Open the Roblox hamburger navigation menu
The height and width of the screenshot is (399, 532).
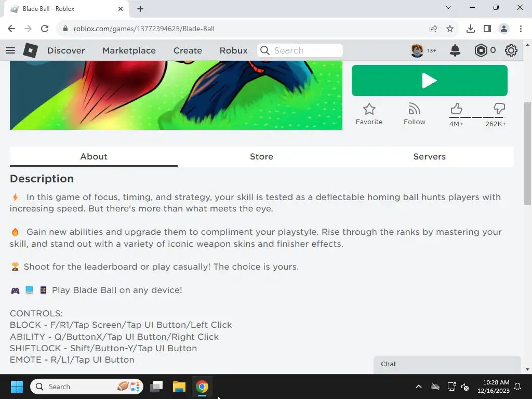(x=10, y=50)
